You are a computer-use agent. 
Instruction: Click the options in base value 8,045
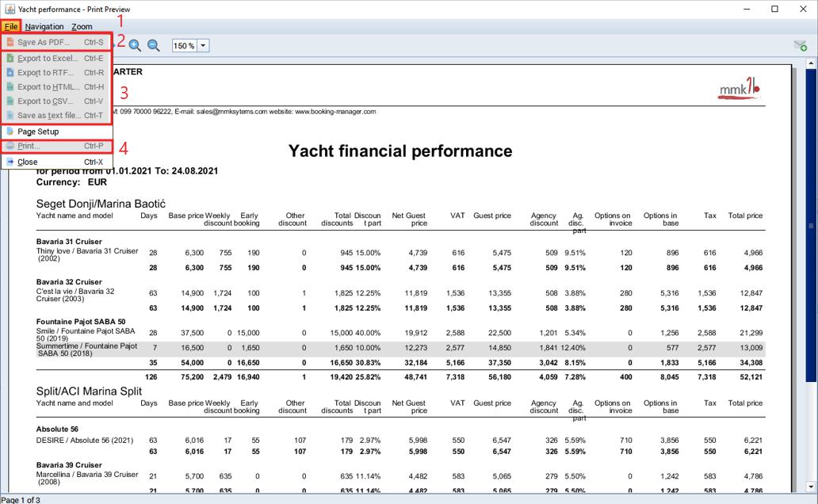click(x=669, y=376)
